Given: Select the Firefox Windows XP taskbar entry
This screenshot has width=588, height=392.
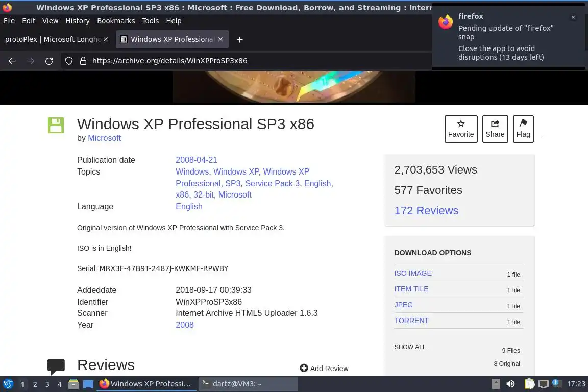Looking at the screenshot, I should point(146,384).
